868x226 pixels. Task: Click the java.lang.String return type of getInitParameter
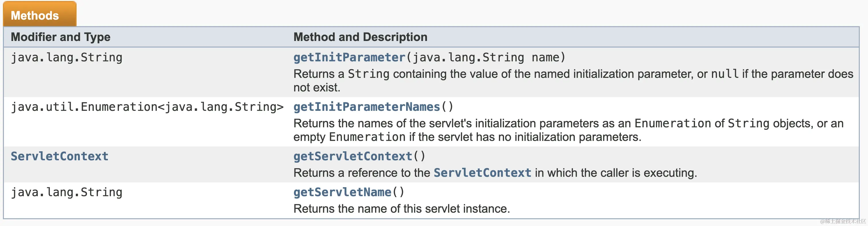(x=67, y=57)
